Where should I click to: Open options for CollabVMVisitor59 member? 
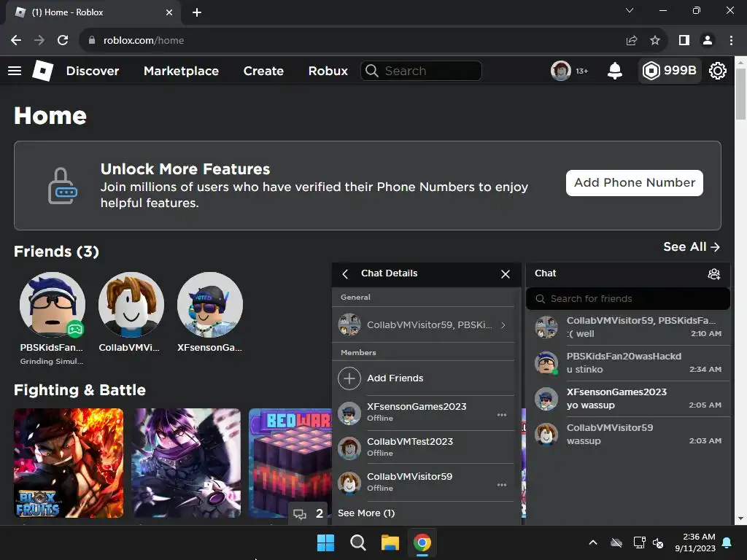tap(502, 485)
